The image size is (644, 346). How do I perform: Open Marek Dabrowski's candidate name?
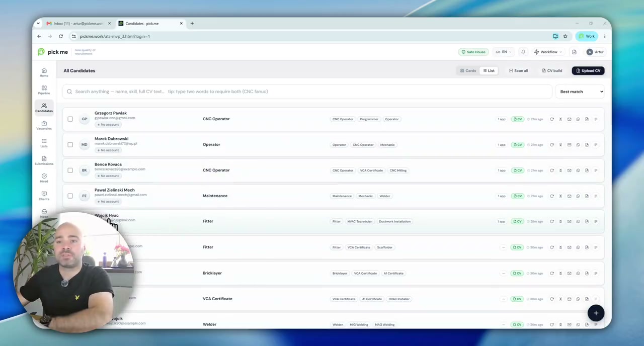(111, 139)
